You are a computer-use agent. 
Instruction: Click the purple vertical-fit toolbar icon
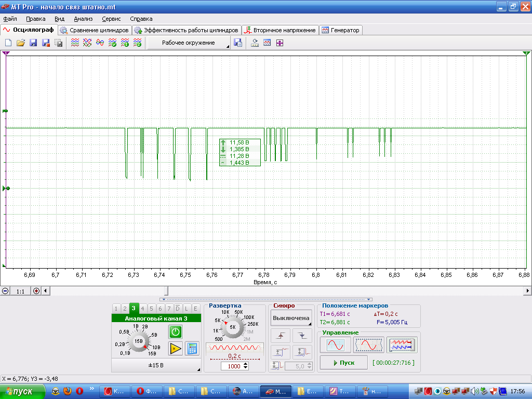pos(280,43)
